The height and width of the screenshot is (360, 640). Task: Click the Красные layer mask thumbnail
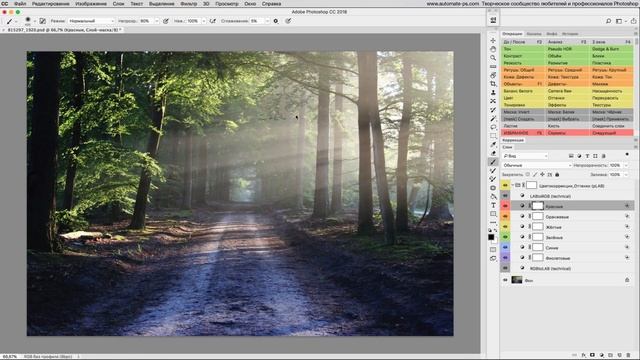pyautogui.click(x=538, y=206)
